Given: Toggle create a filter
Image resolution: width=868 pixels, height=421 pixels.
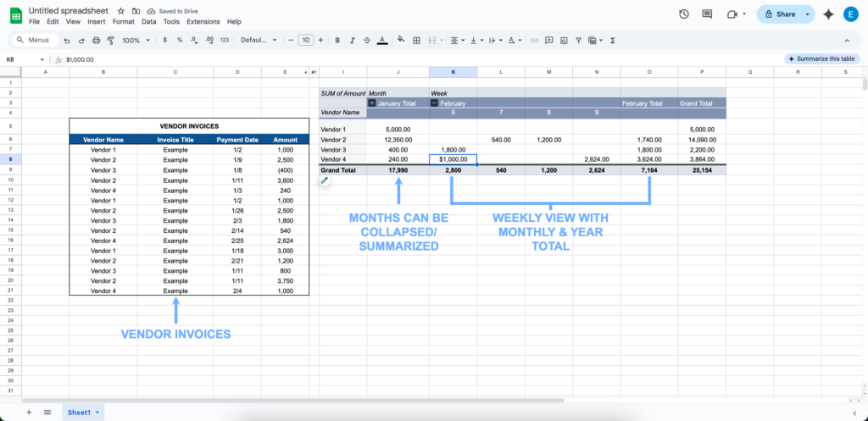Looking at the screenshot, I should point(578,41).
